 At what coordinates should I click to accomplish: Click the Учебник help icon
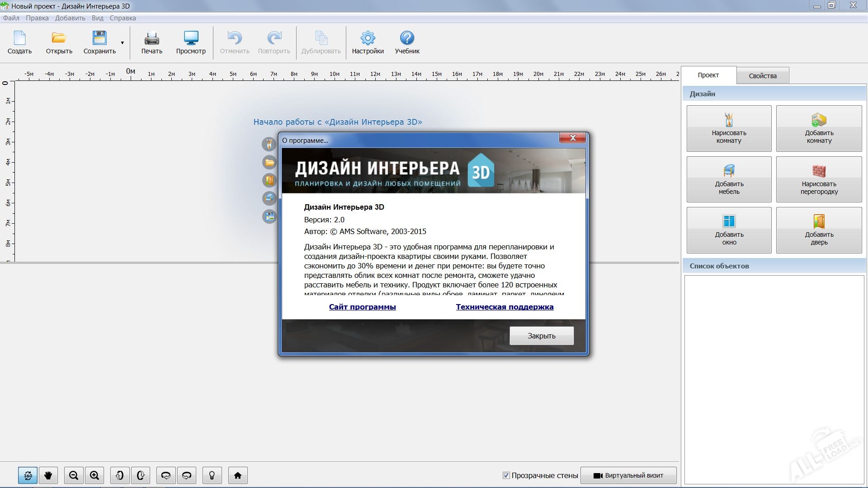click(x=407, y=38)
